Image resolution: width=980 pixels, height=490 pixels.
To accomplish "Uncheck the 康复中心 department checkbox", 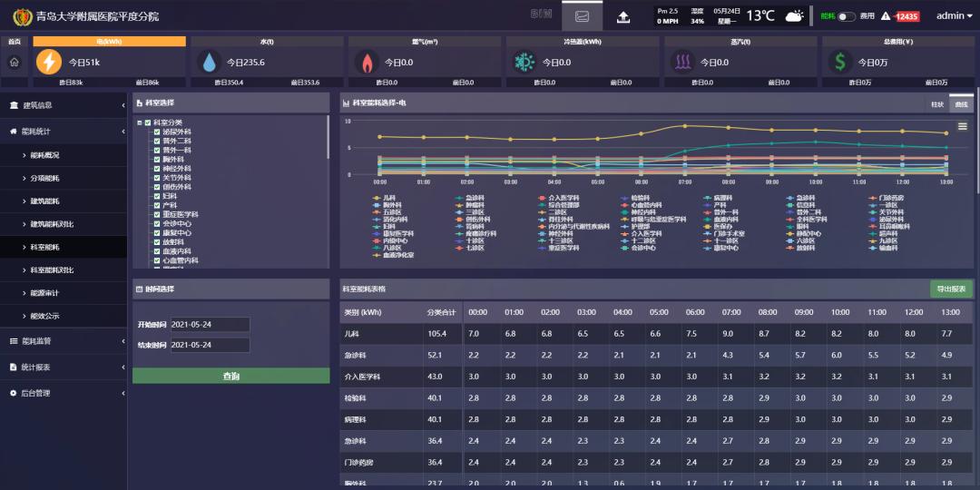I will click(x=157, y=233).
